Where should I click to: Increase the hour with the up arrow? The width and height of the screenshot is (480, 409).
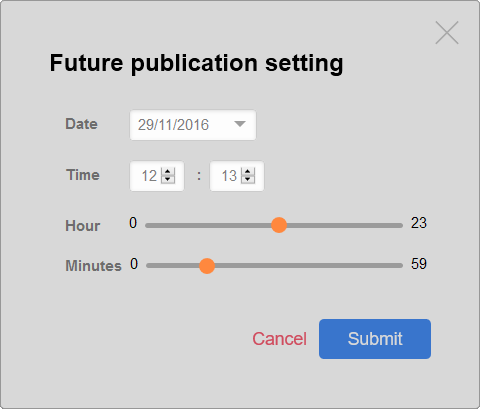coord(168,172)
